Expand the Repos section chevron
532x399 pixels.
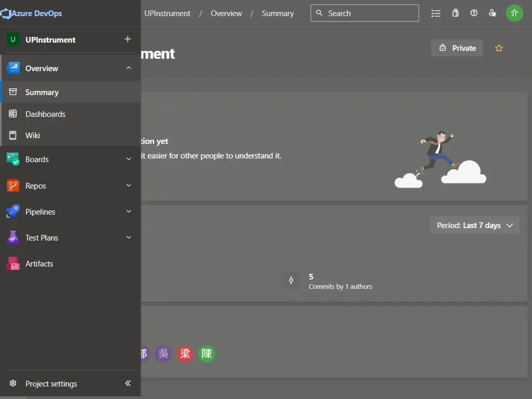(129, 185)
